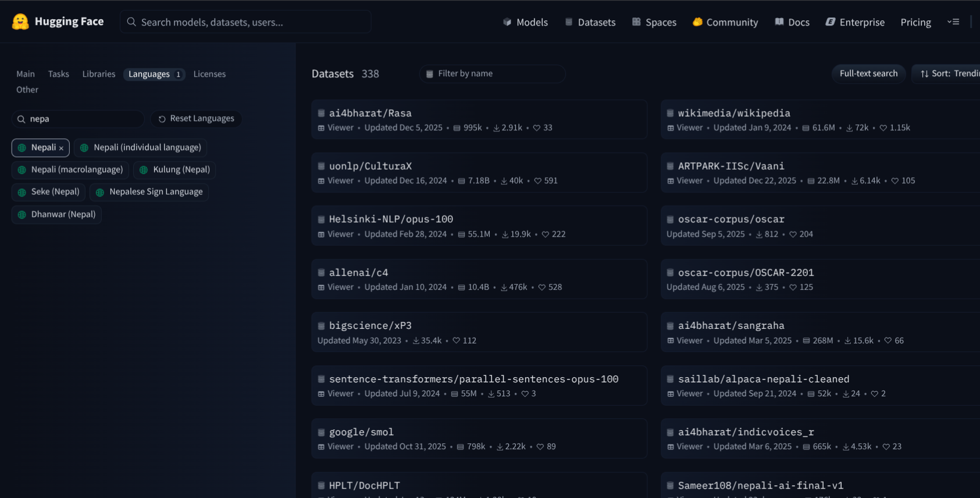The height and width of the screenshot is (498, 980).
Task: Click the dataset icon beside bigscience/xP3
Action: [x=321, y=326]
